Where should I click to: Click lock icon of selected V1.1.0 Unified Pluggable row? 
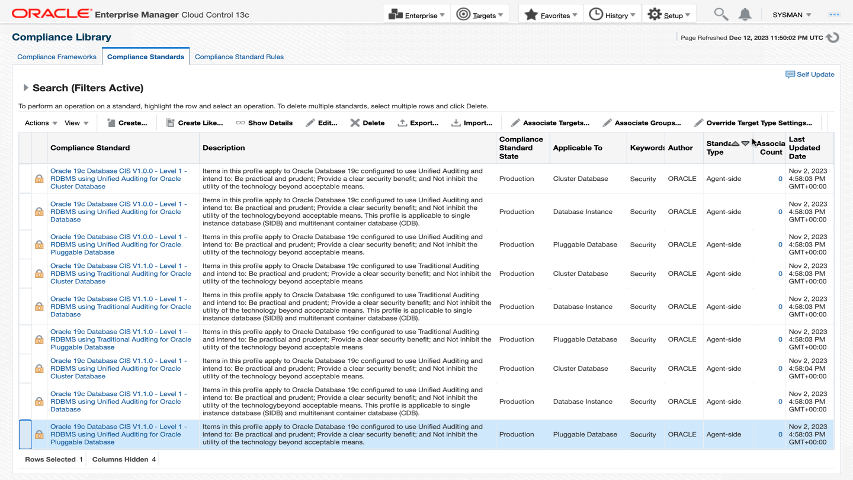39,434
